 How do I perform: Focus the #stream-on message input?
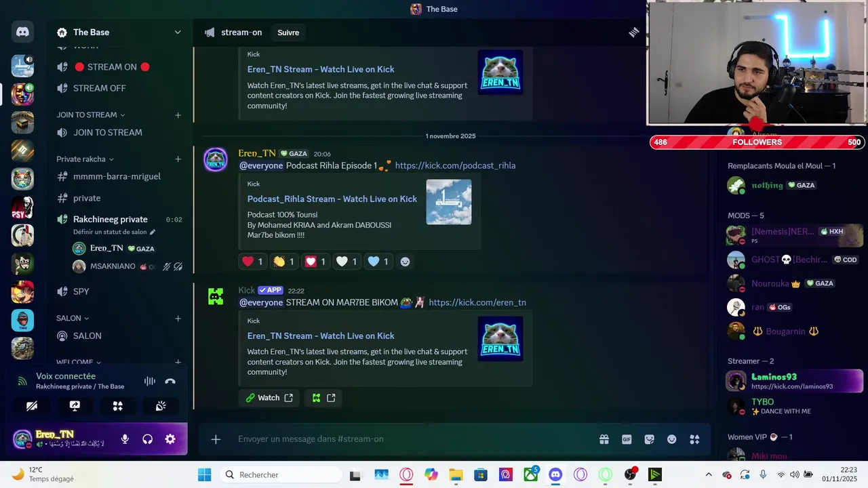(x=414, y=439)
